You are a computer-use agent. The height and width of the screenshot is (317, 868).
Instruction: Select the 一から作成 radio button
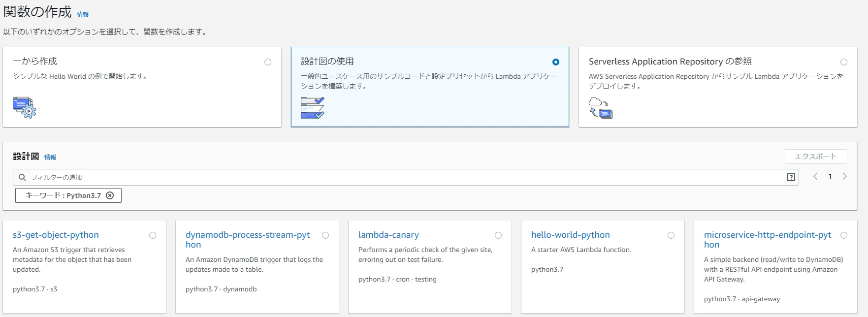point(268,62)
